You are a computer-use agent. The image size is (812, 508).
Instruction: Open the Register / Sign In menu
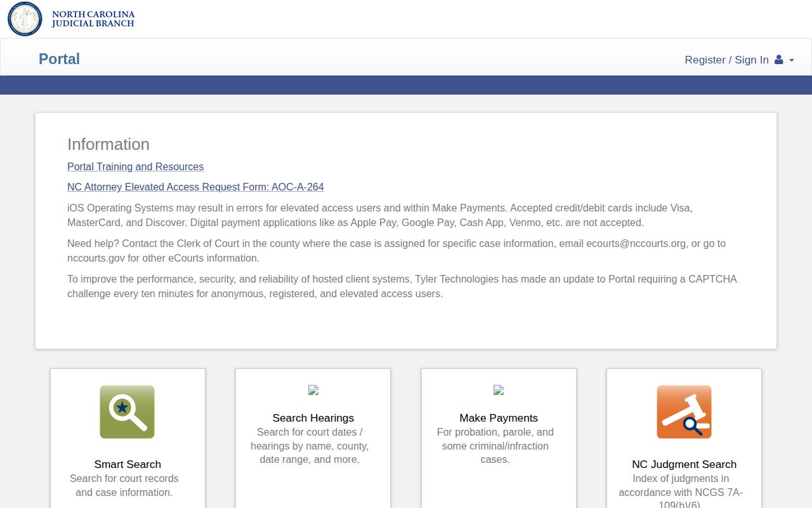pos(739,60)
